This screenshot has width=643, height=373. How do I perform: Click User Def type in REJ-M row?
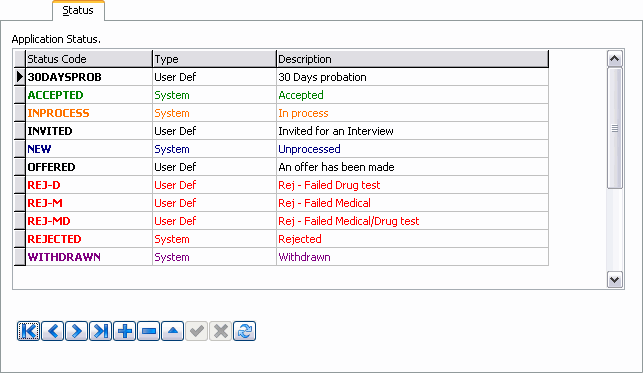point(214,203)
